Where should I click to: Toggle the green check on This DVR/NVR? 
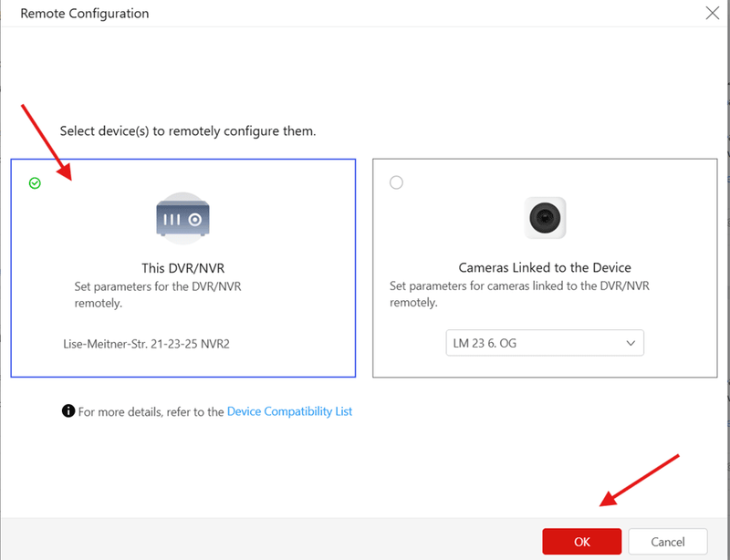click(35, 183)
